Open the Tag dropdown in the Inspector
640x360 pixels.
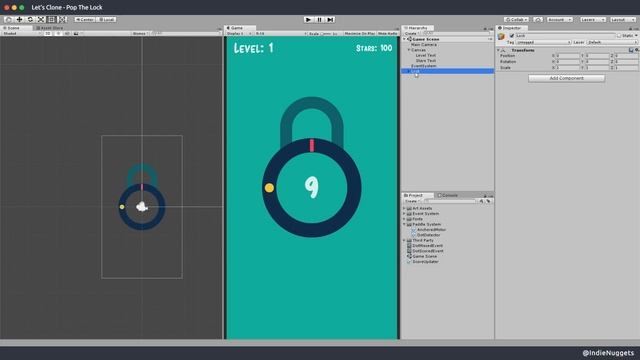[x=543, y=42]
